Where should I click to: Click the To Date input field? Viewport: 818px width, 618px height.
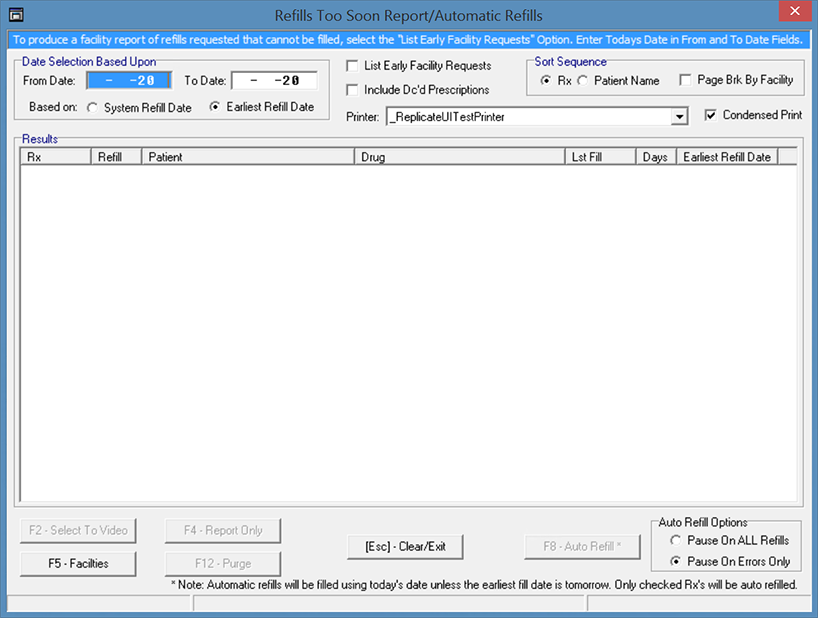click(274, 81)
